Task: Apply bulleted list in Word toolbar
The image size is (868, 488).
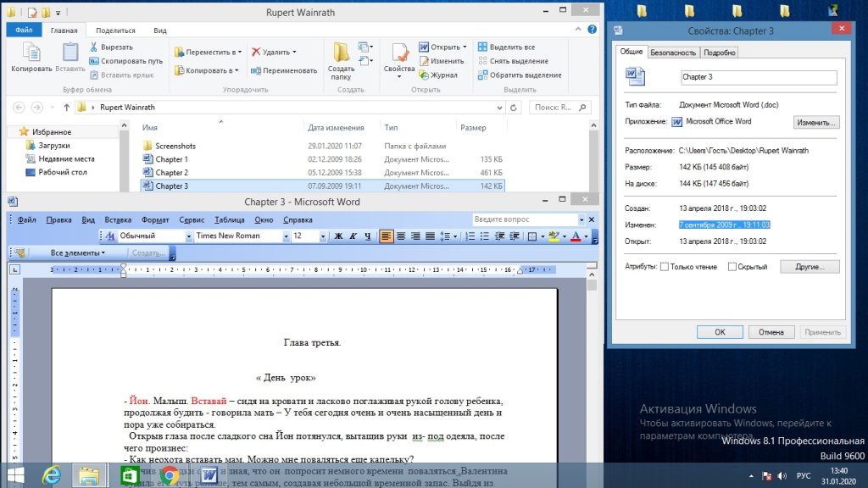Action: (484, 236)
